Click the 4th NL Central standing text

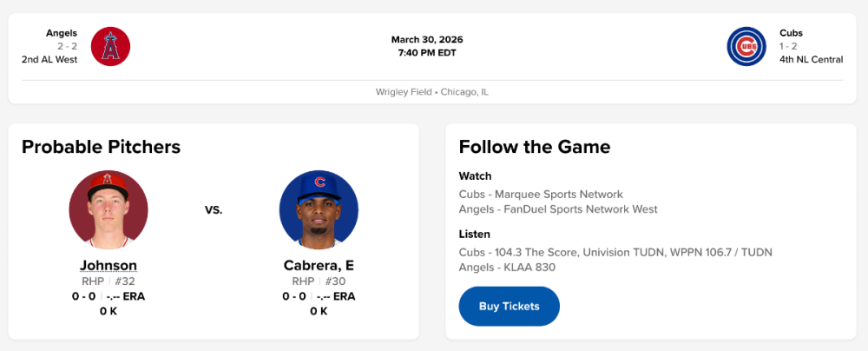click(811, 59)
